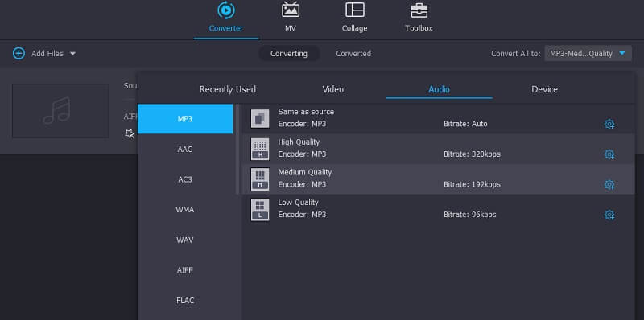Open settings gear for Medium Quality preset
Screen dimensions: 644x320
click(609, 185)
